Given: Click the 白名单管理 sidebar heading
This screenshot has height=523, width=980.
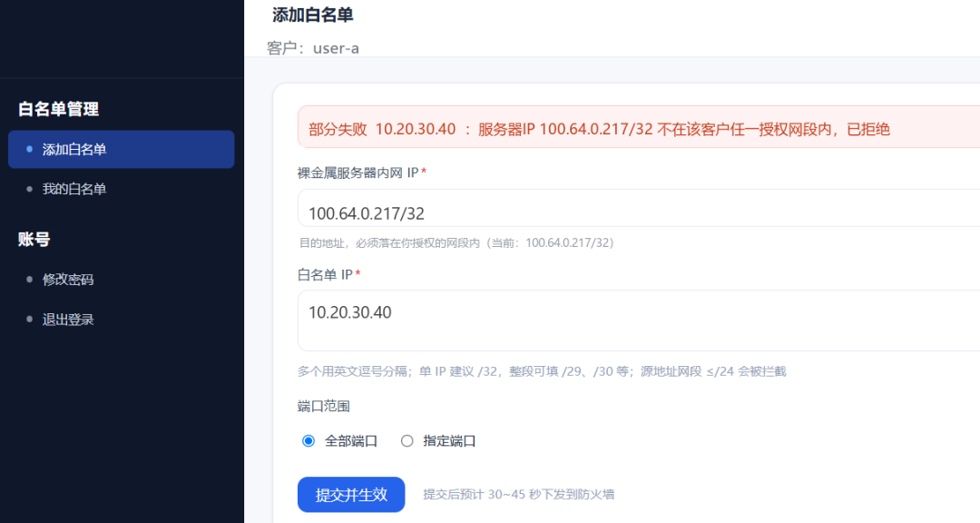Looking at the screenshot, I should 59,110.
